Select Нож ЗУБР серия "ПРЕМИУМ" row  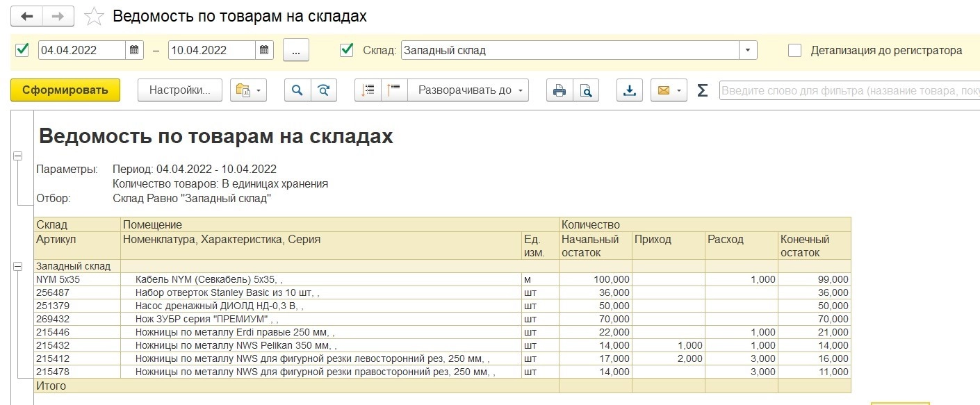[x=442, y=319]
